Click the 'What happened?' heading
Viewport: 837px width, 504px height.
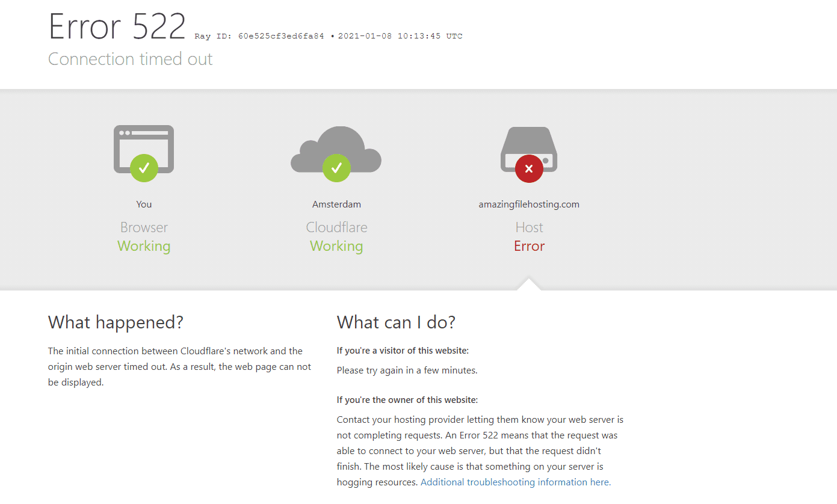click(116, 322)
